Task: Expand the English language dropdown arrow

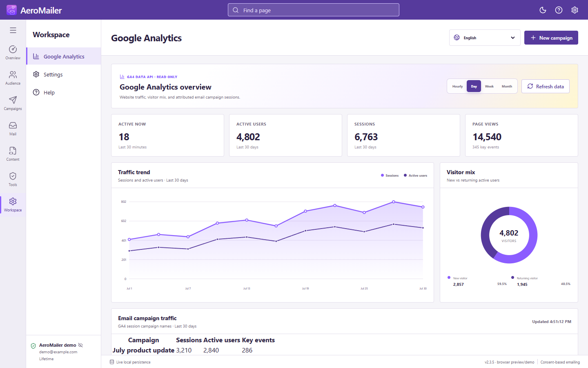Action: point(513,38)
